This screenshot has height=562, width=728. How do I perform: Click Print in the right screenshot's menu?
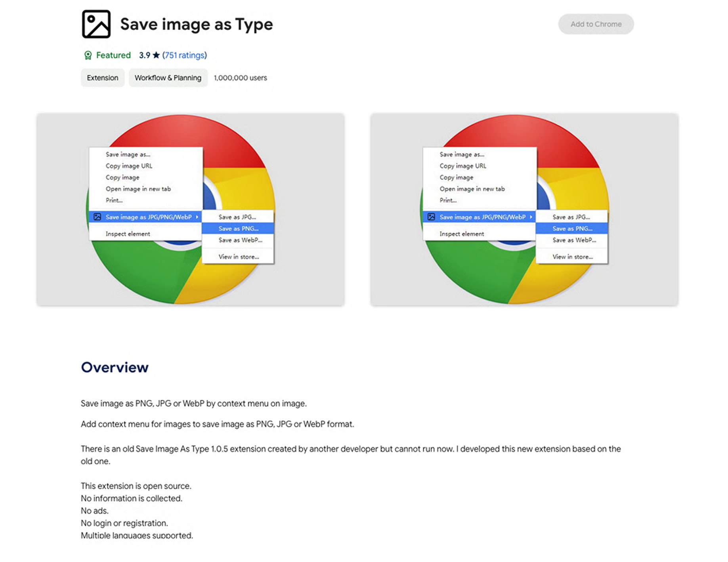pyautogui.click(x=448, y=200)
